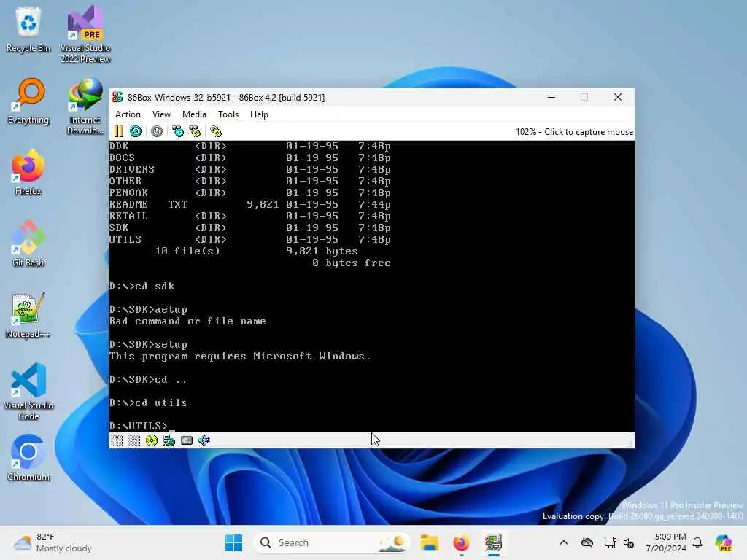Click the first floppy drive status icon
This screenshot has width=747, height=560.
(x=117, y=440)
